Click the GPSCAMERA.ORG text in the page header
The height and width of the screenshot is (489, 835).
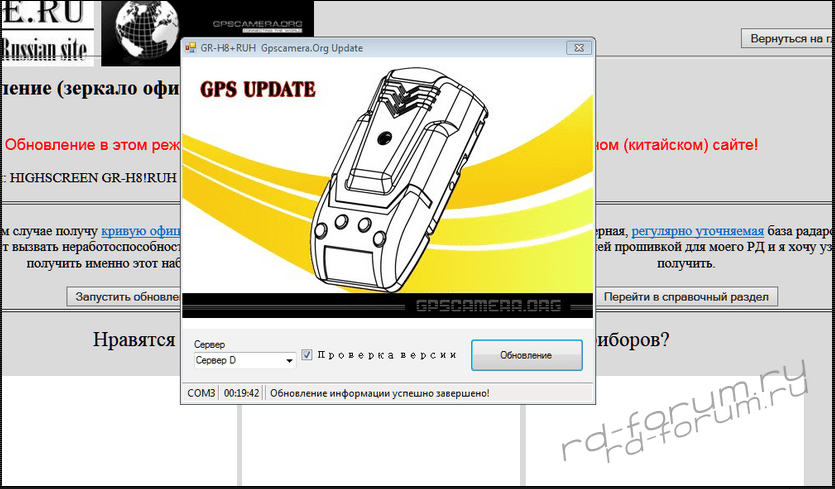[x=257, y=25]
